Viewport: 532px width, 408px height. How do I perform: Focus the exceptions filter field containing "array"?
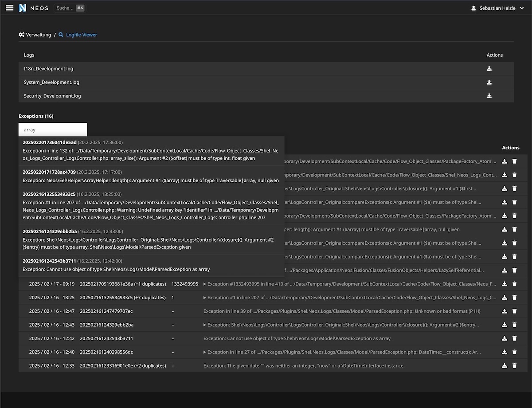(53, 130)
